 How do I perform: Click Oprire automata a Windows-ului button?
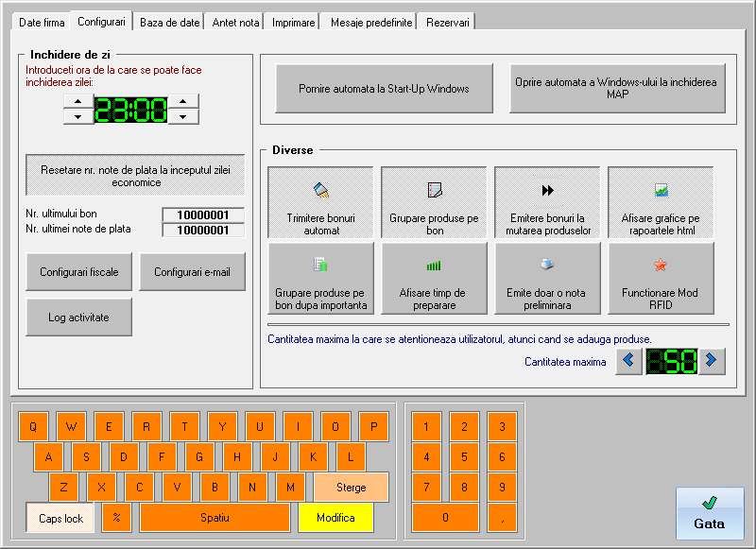[617, 89]
